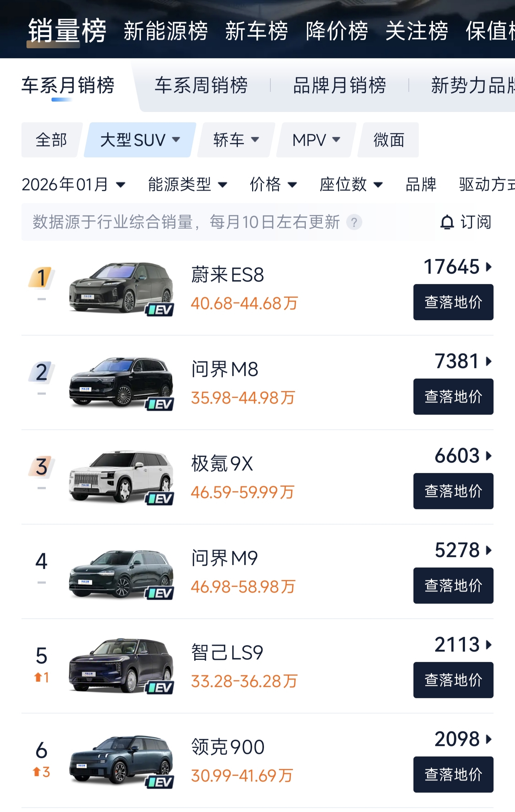Image resolution: width=515 pixels, height=812 pixels.
Task: Open the 品牌 filter
Action: pyautogui.click(x=421, y=185)
